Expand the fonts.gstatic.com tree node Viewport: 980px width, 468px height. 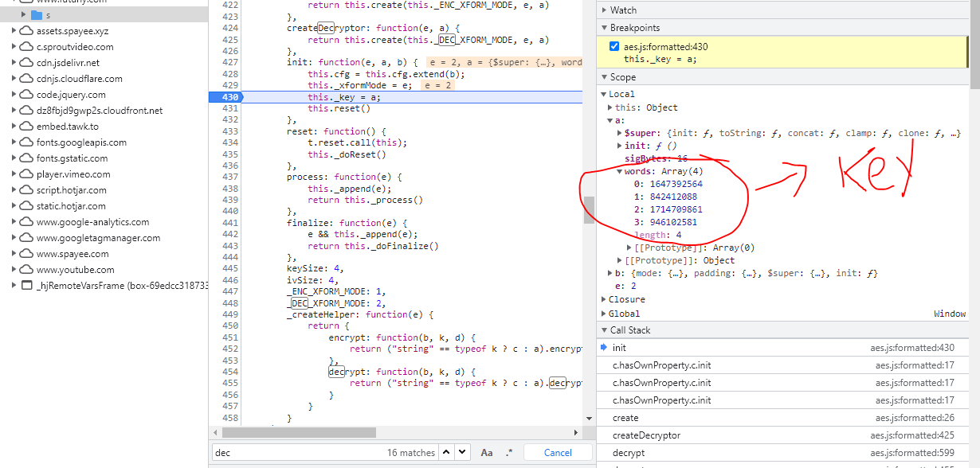[x=14, y=158]
